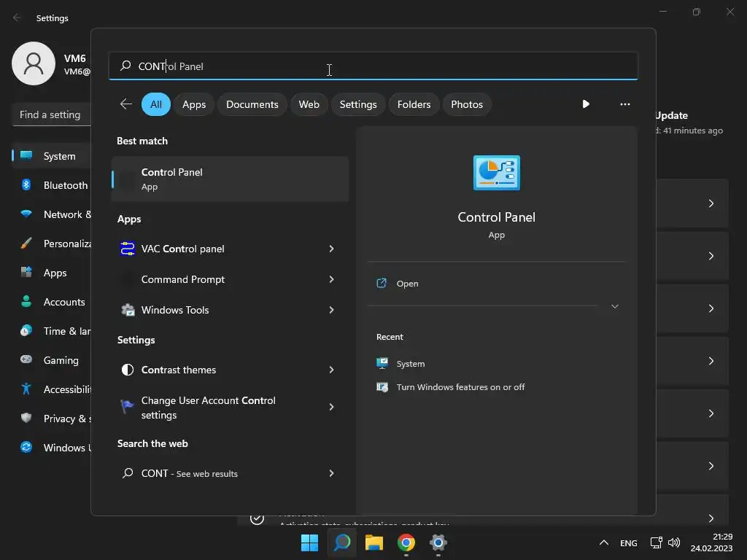Screen dimensions: 747x560
Task: Click the volume speaker tray icon
Action: (674, 542)
